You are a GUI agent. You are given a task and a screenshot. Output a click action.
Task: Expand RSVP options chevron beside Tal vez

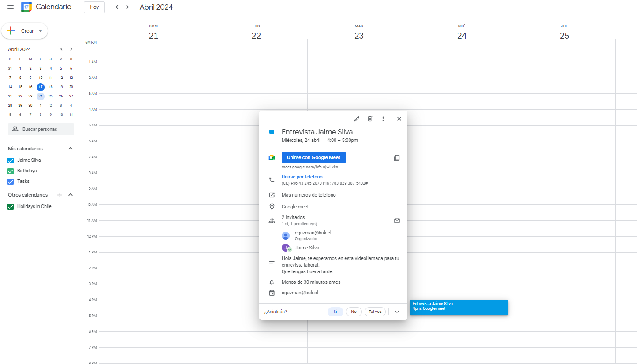(x=397, y=312)
